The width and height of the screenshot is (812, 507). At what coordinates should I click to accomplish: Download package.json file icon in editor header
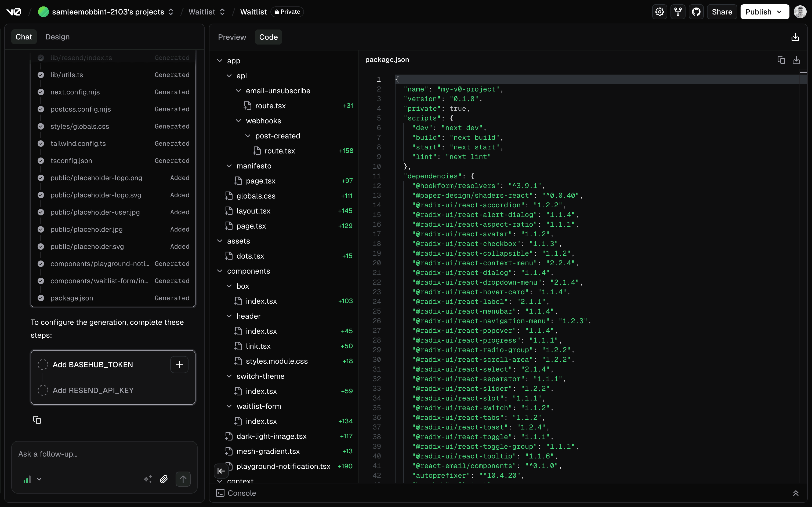(x=796, y=60)
